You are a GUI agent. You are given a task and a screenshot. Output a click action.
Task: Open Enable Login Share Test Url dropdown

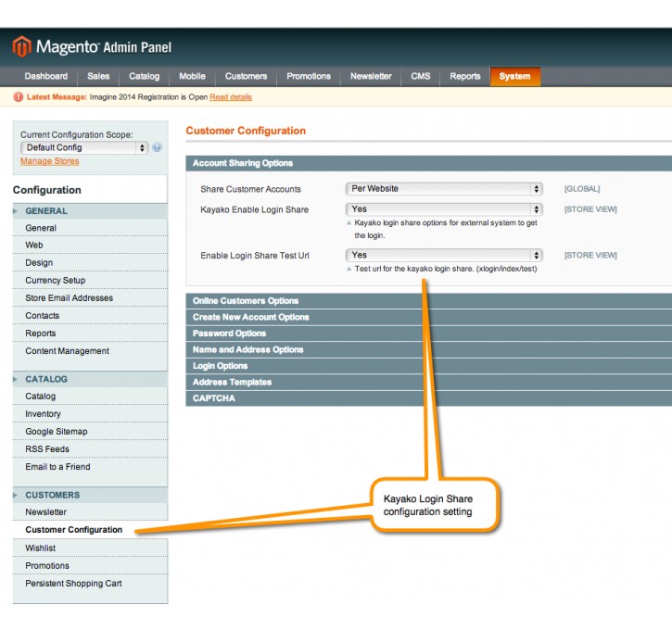[444, 256]
